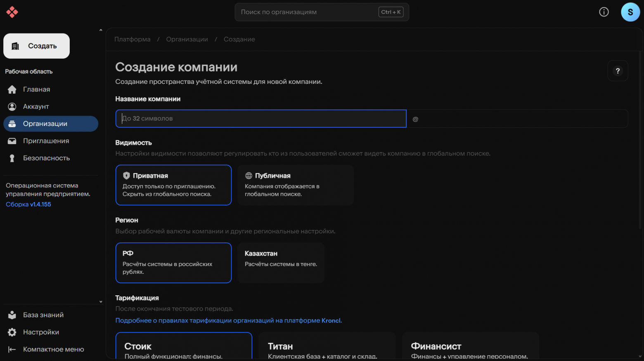Open Главная in the sidebar
Viewport: 644px width, 361px height.
coord(51,89)
